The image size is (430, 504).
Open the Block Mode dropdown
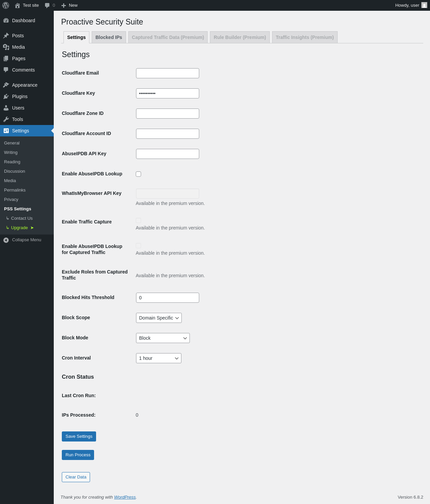pos(163,338)
